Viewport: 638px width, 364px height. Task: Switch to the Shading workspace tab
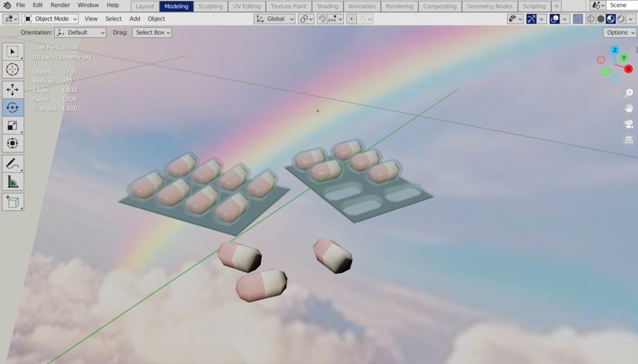pyautogui.click(x=328, y=6)
